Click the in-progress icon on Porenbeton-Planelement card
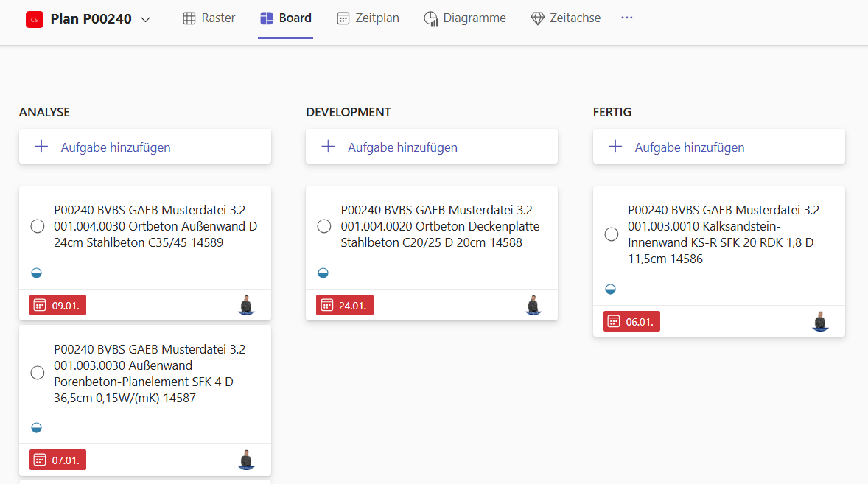The width and height of the screenshot is (868, 484). pyautogui.click(x=36, y=427)
